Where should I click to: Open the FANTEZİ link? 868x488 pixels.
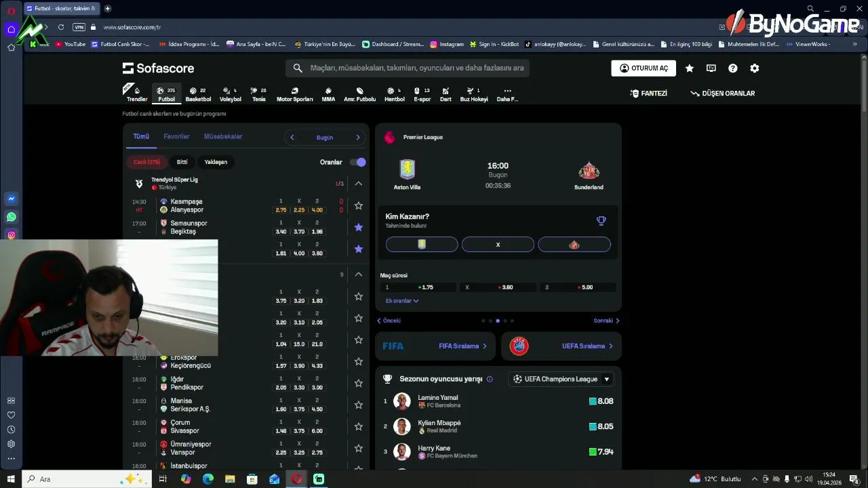[648, 94]
